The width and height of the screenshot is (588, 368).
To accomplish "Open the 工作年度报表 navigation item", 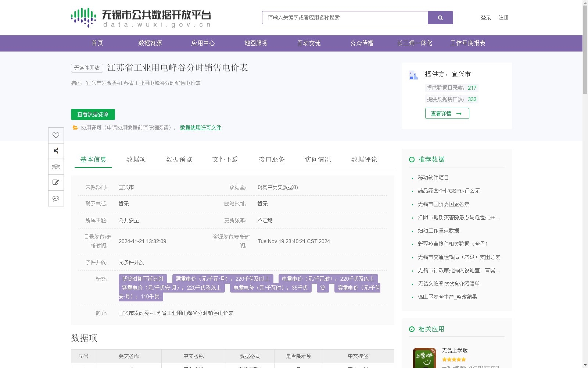I will (x=467, y=43).
